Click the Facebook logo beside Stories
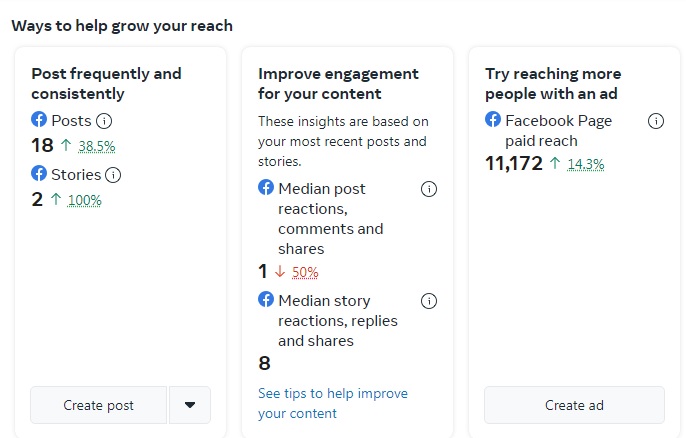Viewport: 686px width, 438px height. coord(39,174)
